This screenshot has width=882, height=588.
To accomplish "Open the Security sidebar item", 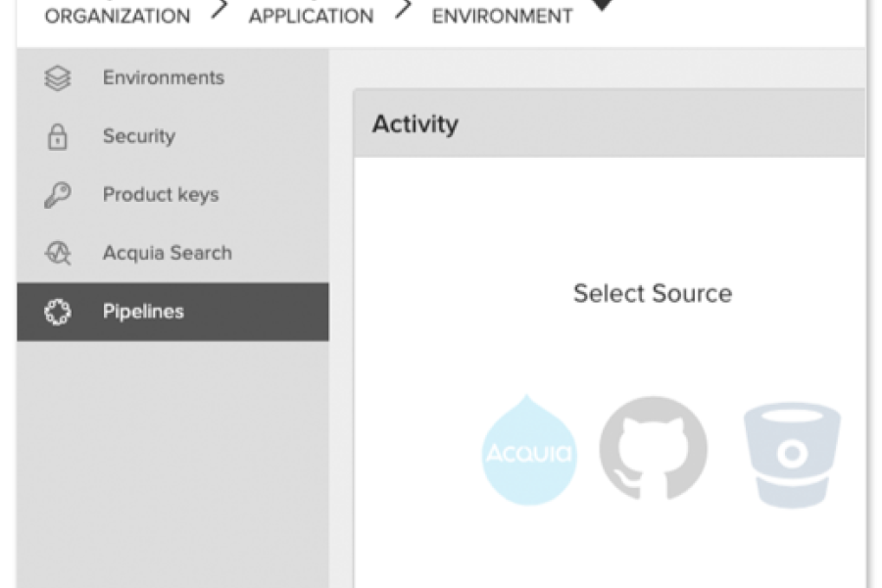I will (x=138, y=136).
